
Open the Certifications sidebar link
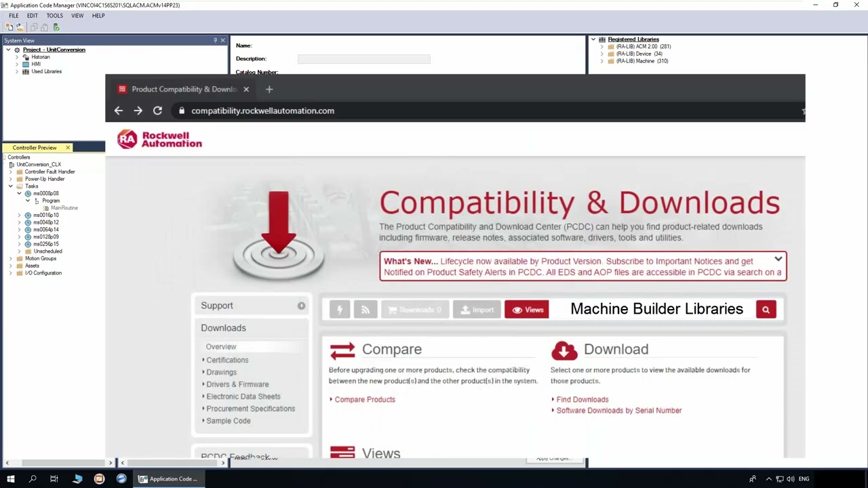pyautogui.click(x=227, y=360)
